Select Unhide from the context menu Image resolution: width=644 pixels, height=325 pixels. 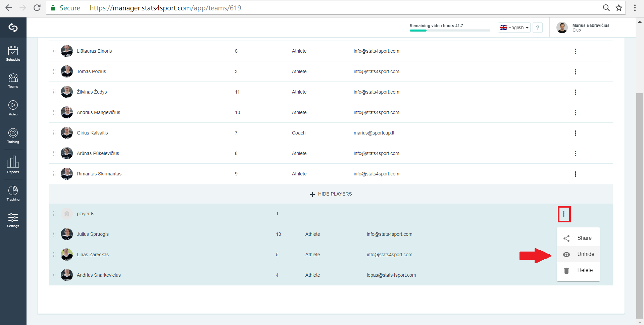pos(578,254)
